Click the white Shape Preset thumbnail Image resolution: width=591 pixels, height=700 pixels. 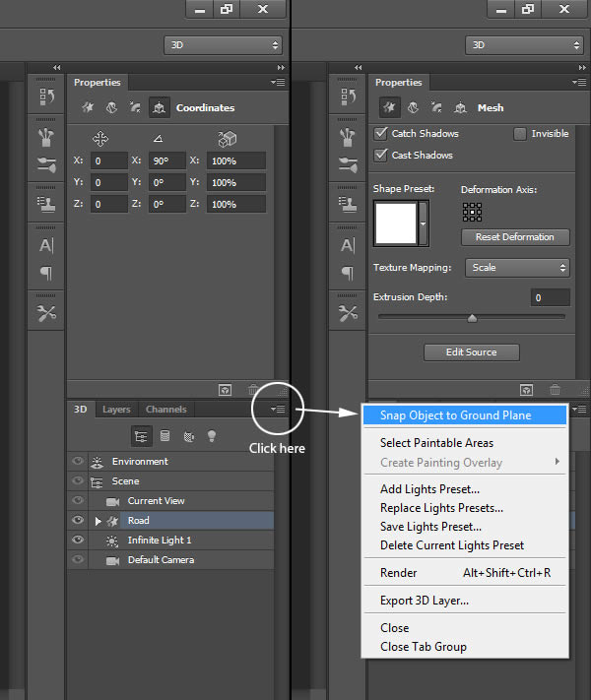click(396, 223)
